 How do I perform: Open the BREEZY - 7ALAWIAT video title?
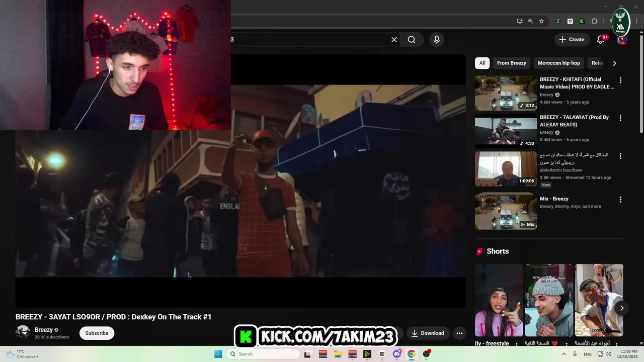coord(574,121)
